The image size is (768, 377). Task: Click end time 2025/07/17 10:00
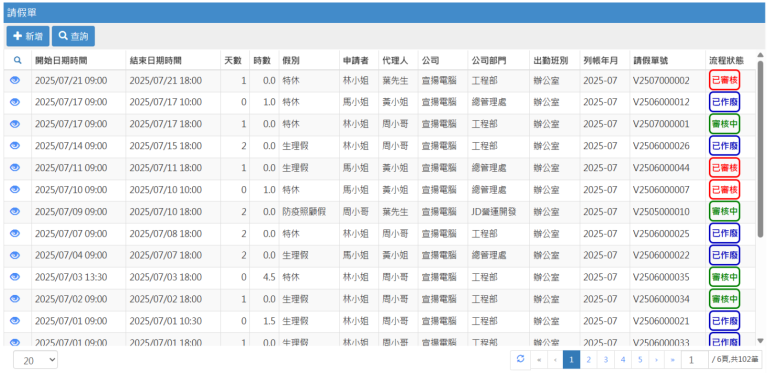166,102
